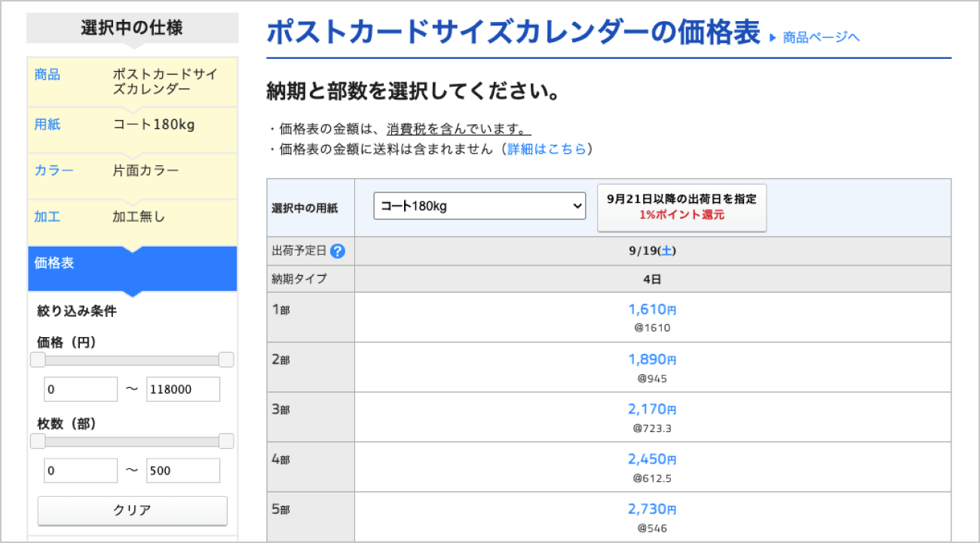Click the 消費税を含んでいます underlined text
980x543 pixels.
[458, 129]
